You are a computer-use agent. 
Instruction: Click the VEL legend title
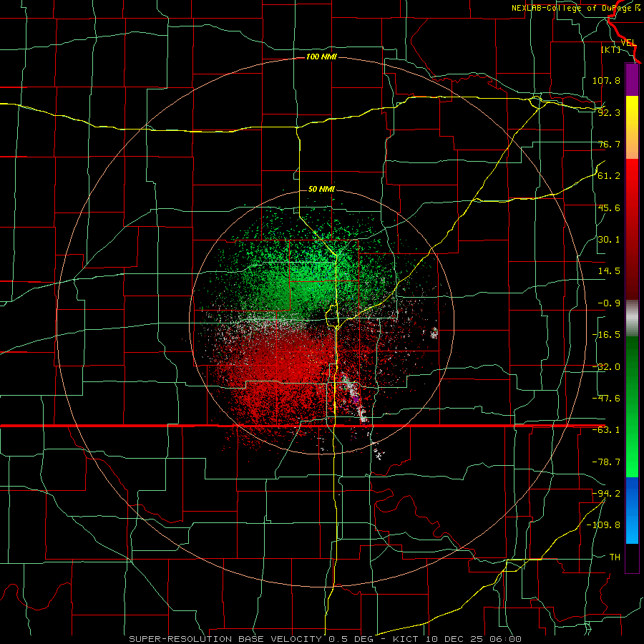(x=628, y=43)
